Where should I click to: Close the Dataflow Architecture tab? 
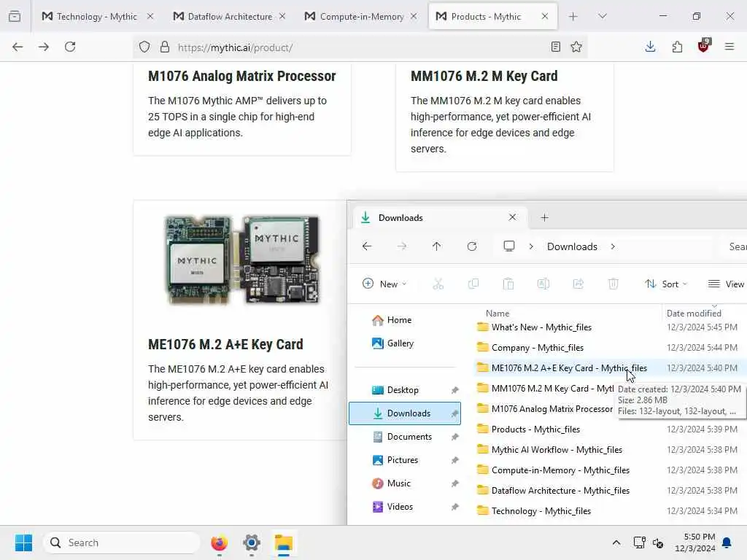282,17
